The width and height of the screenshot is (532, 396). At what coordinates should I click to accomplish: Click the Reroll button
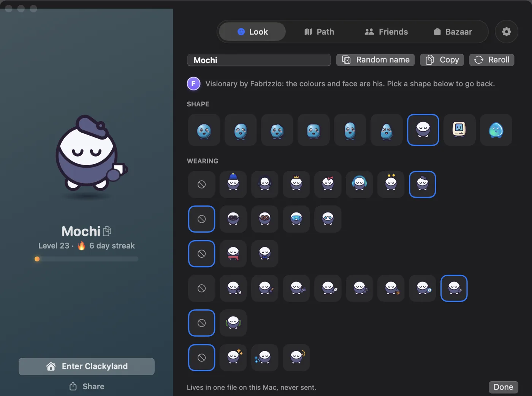click(492, 60)
